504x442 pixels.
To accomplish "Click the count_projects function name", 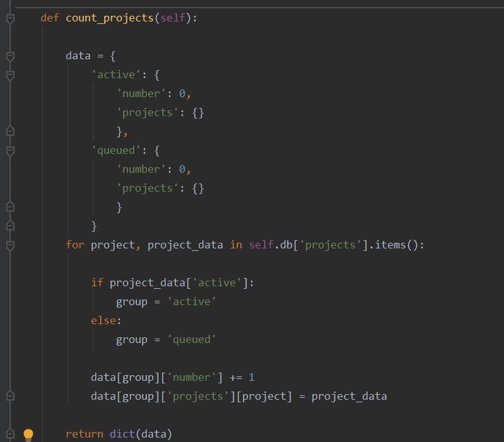I will 110,18.
